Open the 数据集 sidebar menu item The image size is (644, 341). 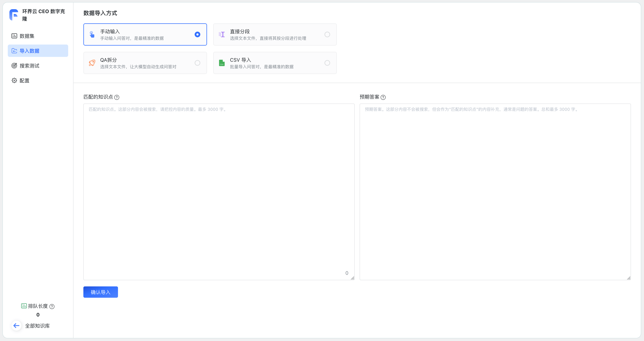27,36
